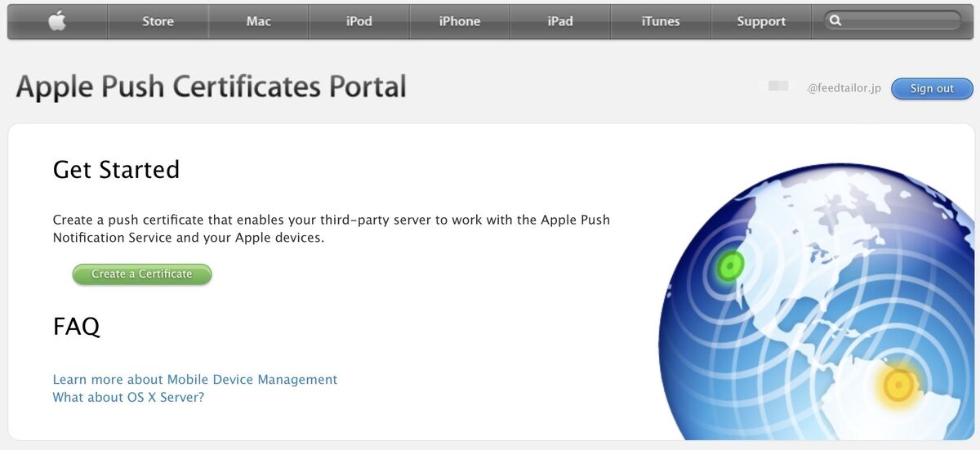Viewport: 980px width, 450px height.
Task: Open Learn more about Mobile Device Management
Action: click(x=195, y=380)
